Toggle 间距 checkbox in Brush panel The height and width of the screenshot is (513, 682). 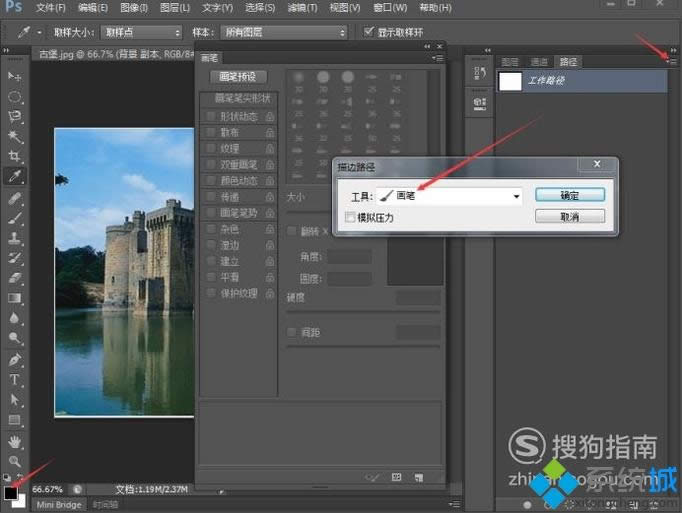[x=292, y=333]
